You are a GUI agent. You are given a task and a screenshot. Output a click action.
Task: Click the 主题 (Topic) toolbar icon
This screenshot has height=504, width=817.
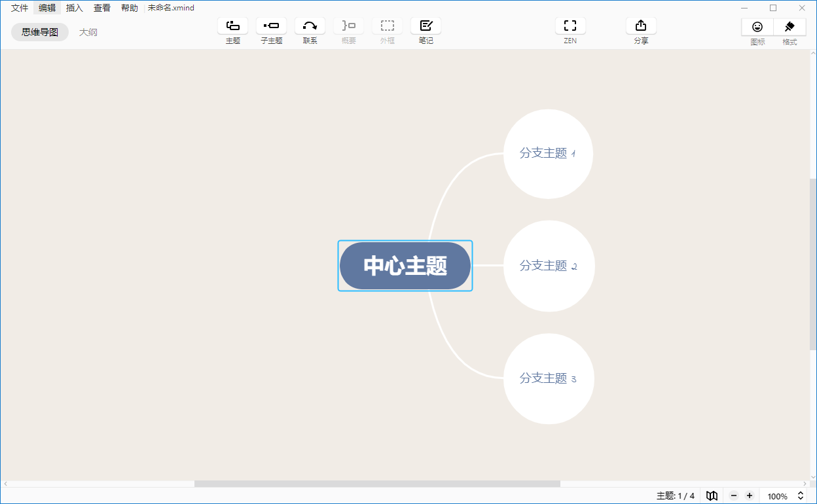[x=232, y=26]
